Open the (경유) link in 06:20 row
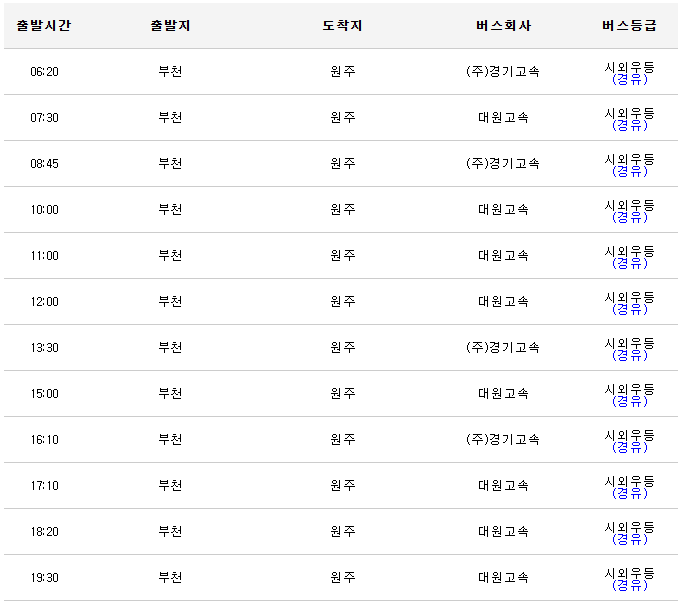Viewport: 678px width, 603px height. point(630,79)
